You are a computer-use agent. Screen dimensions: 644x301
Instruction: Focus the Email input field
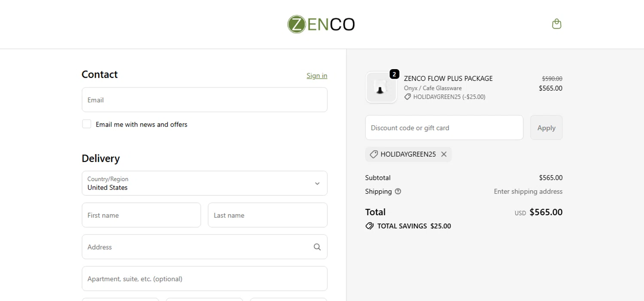click(x=204, y=100)
